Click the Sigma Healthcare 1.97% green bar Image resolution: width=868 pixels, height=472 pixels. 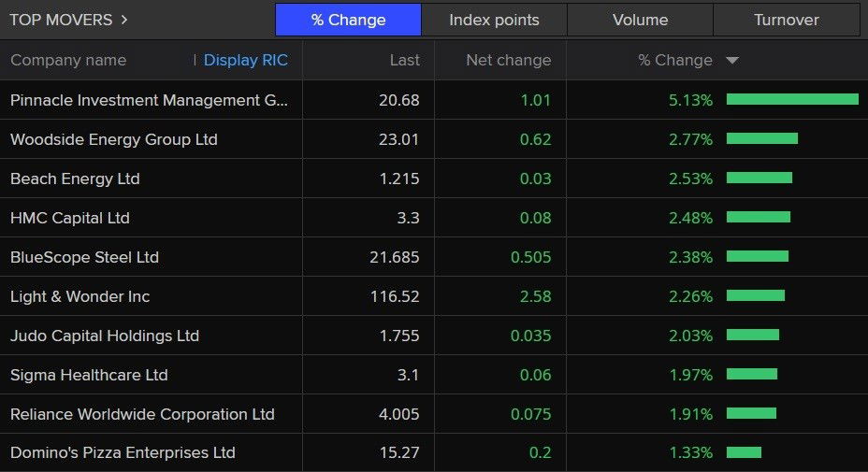(x=752, y=374)
